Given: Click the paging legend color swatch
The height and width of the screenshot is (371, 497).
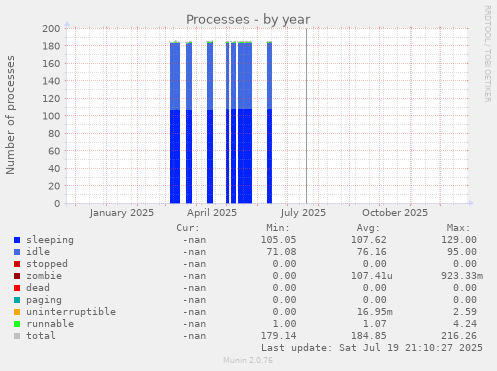Looking at the screenshot, I should tap(17, 300).
